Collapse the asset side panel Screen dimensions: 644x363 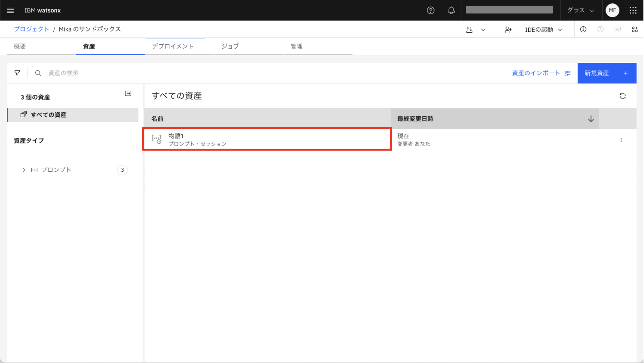tap(128, 94)
